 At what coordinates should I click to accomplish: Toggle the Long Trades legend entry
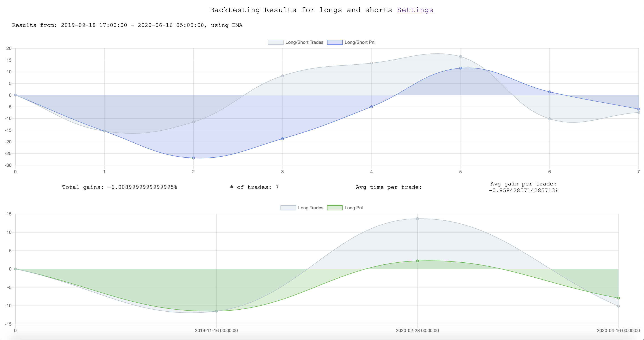[311, 208]
